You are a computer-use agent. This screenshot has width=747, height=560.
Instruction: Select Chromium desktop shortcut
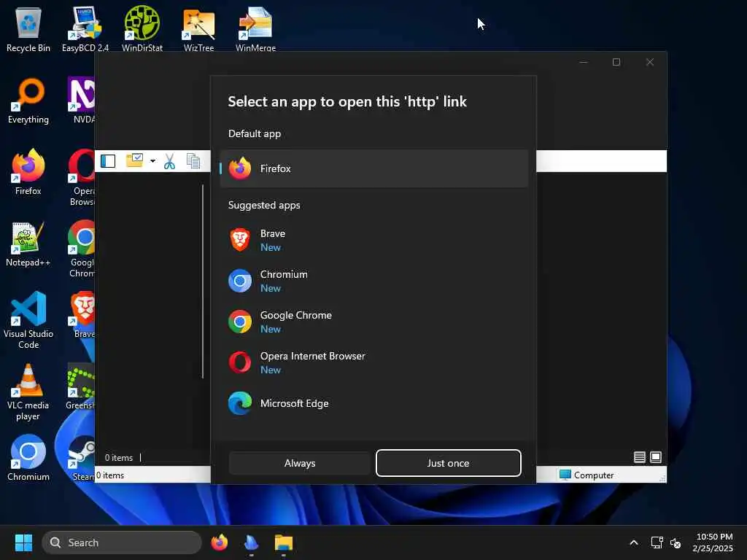[x=28, y=458]
